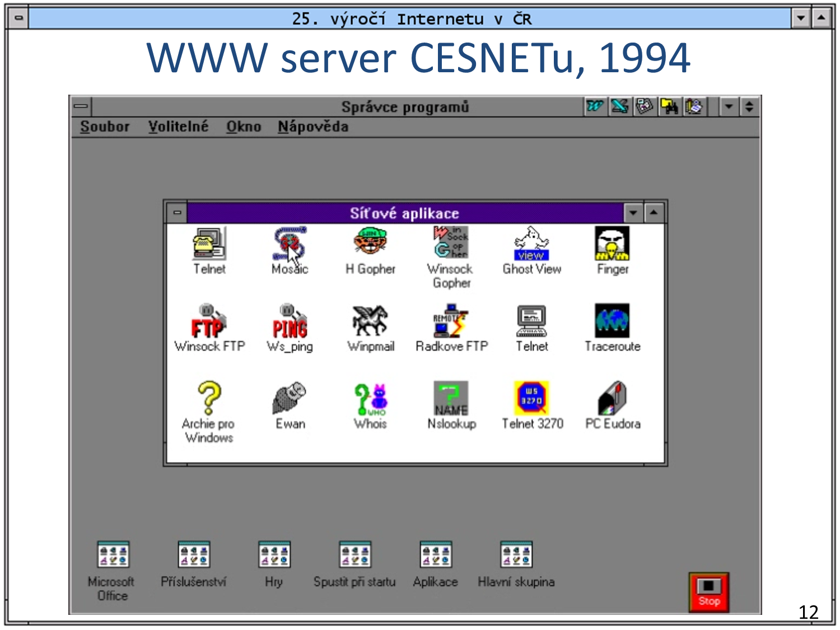Open Síťové aplikace control menu box
This screenshot has width=840, height=630.
pos(177,213)
